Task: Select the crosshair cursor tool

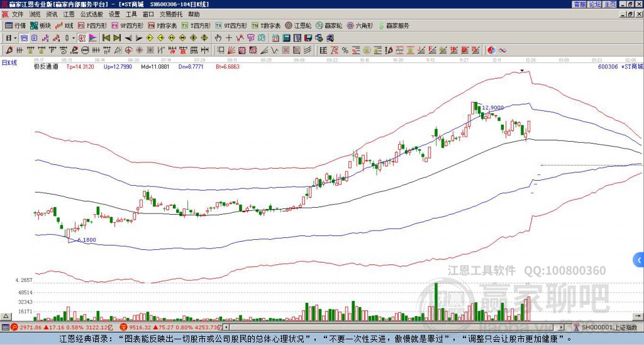Action: [229, 38]
